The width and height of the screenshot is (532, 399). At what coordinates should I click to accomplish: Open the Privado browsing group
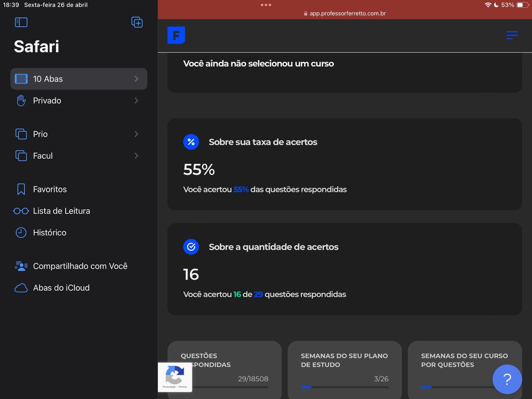click(x=79, y=101)
